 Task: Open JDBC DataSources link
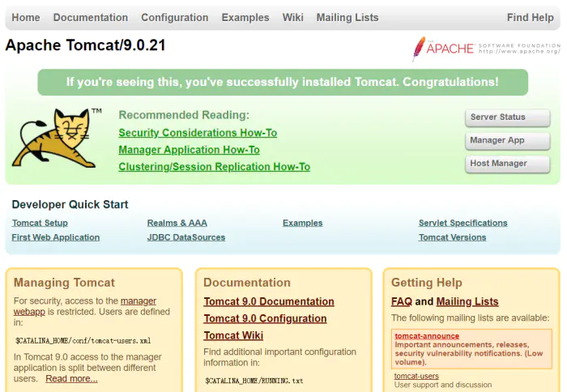point(186,237)
